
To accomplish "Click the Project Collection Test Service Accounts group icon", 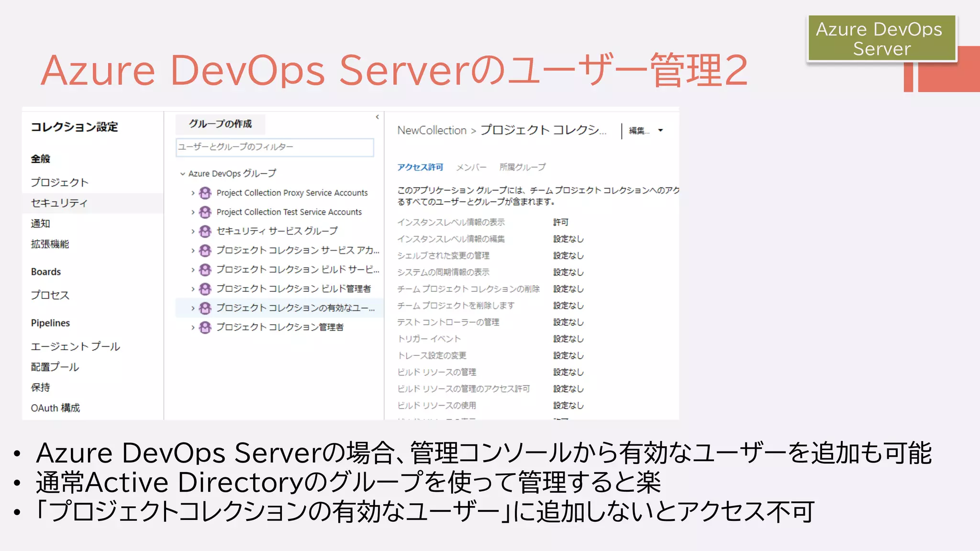I will 205,212.
